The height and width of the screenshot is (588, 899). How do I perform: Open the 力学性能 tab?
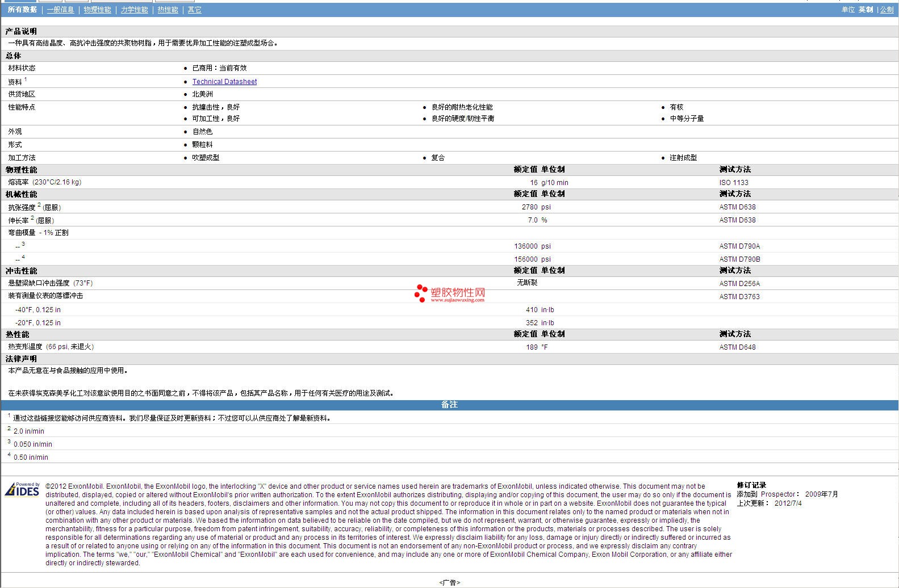click(134, 10)
